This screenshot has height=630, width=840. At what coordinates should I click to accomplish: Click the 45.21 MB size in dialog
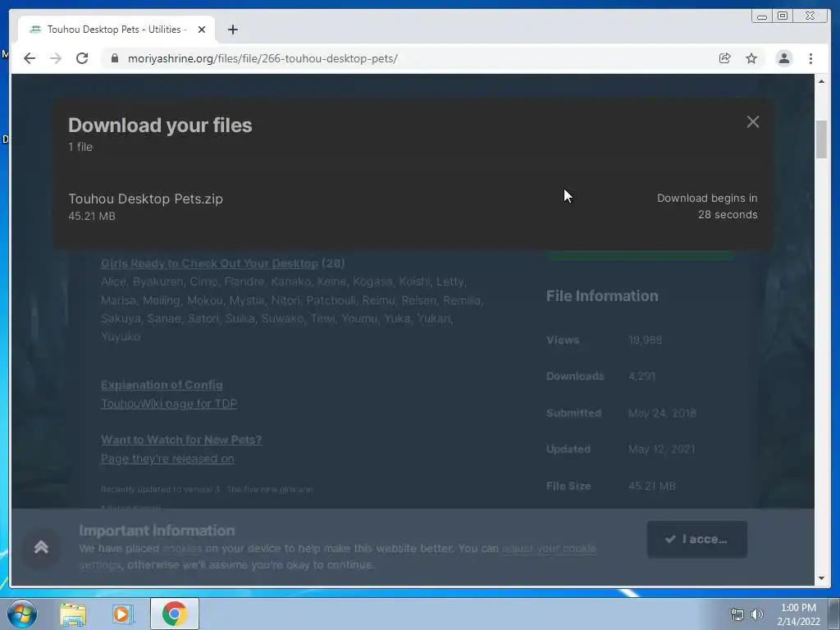[92, 216]
